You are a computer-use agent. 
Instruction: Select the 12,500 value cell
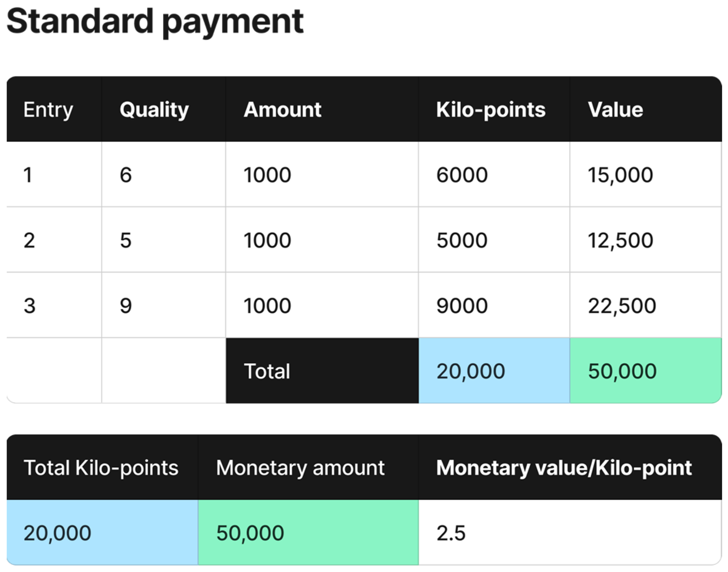click(x=620, y=240)
